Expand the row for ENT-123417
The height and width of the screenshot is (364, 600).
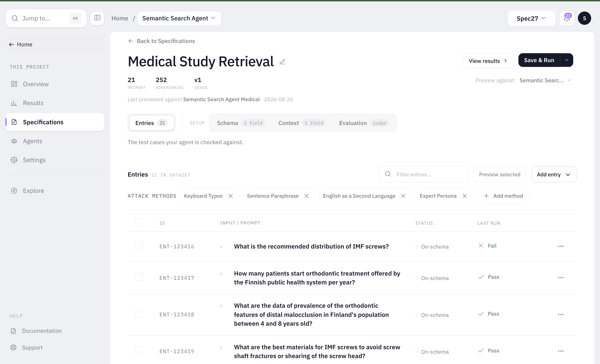[221, 274]
